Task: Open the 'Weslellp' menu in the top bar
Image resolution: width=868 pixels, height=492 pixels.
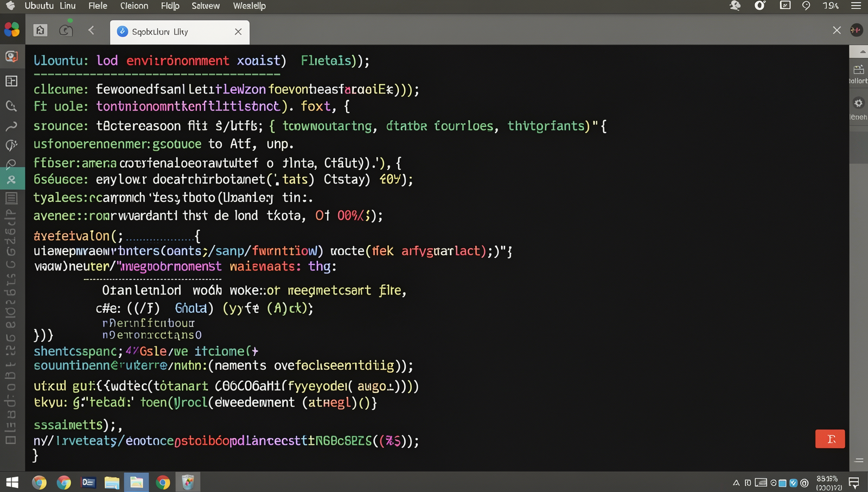Action: [249, 6]
